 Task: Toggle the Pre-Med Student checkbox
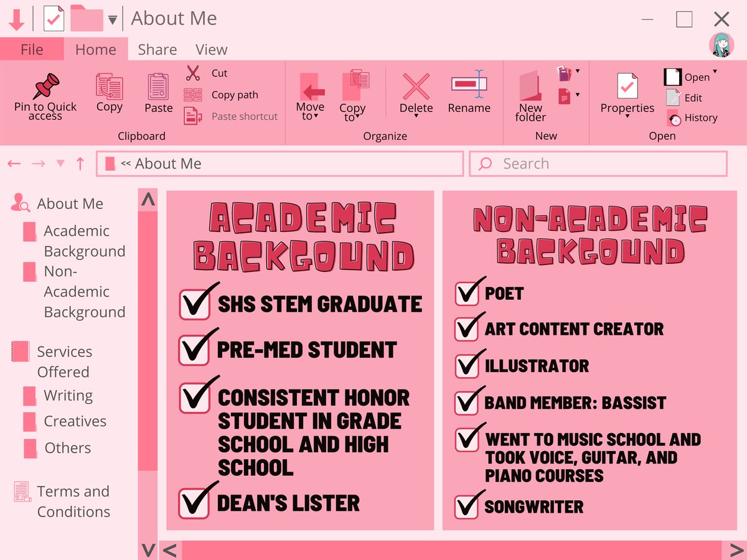[195, 350]
